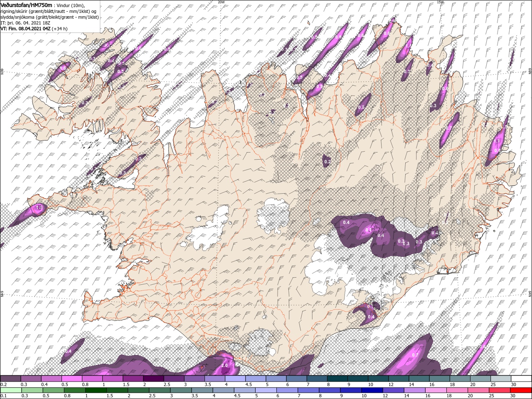Select the dark purple 2–2.5 swatch, upper legend row
Viewport: 532px width, 399px height.
pyautogui.click(x=153, y=379)
